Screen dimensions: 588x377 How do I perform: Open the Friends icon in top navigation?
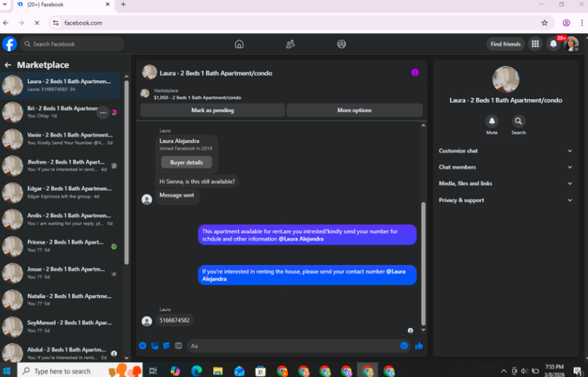tap(290, 44)
